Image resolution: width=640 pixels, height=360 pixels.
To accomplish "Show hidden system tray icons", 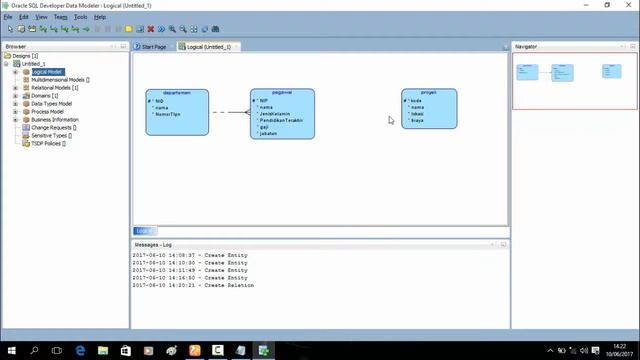I will pos(550,351).
